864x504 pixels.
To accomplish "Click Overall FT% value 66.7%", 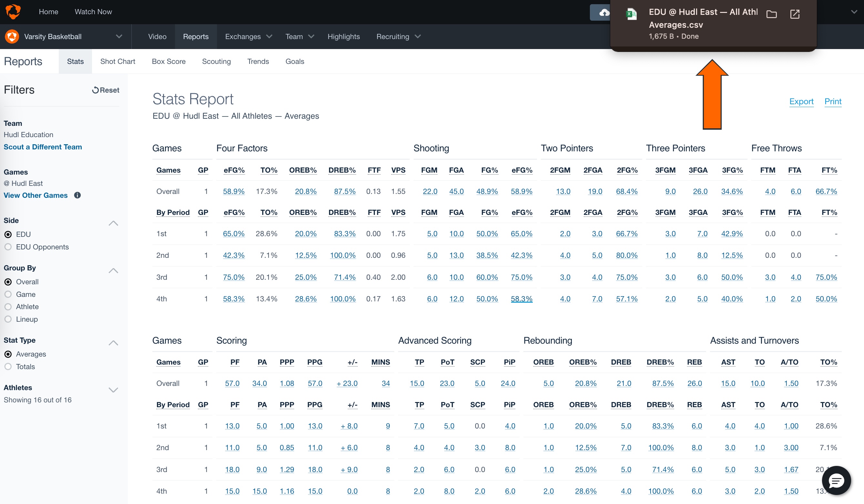I will [826, 192].
